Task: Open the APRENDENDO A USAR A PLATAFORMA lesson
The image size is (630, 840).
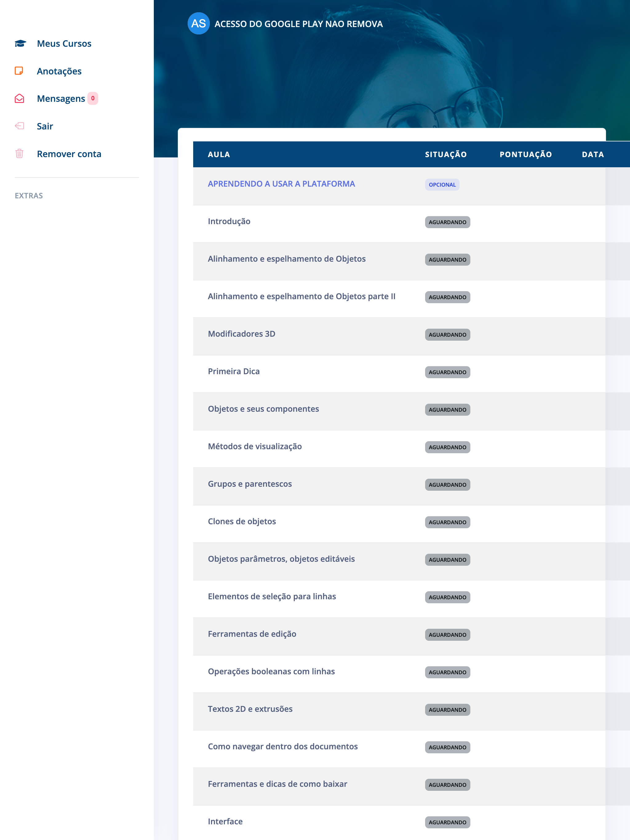Action: pyautogui.click(x=281, y=184)
